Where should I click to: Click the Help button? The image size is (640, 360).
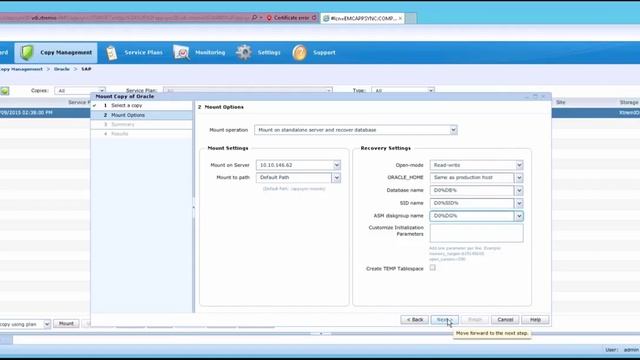(535, 320)
